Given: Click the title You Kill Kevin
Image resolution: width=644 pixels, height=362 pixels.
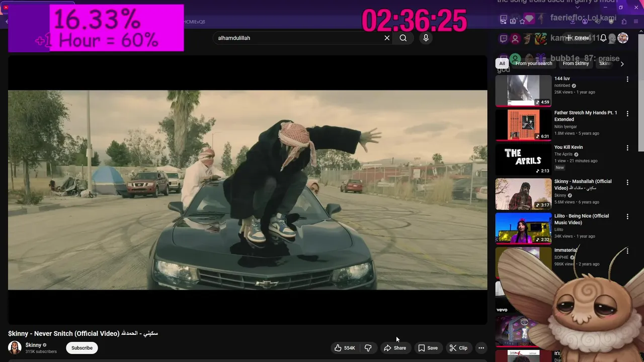Looking at the screenshot, I should (x=569, y=147).
